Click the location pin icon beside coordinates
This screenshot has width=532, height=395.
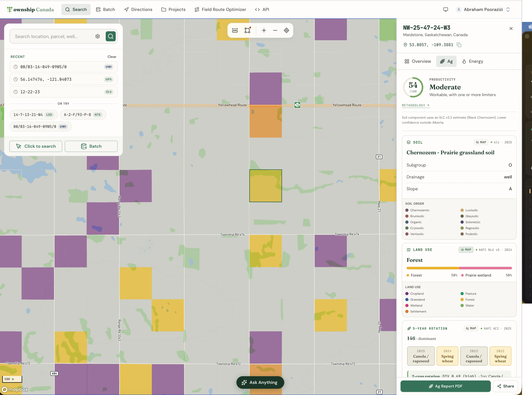(x=405, y=45)
